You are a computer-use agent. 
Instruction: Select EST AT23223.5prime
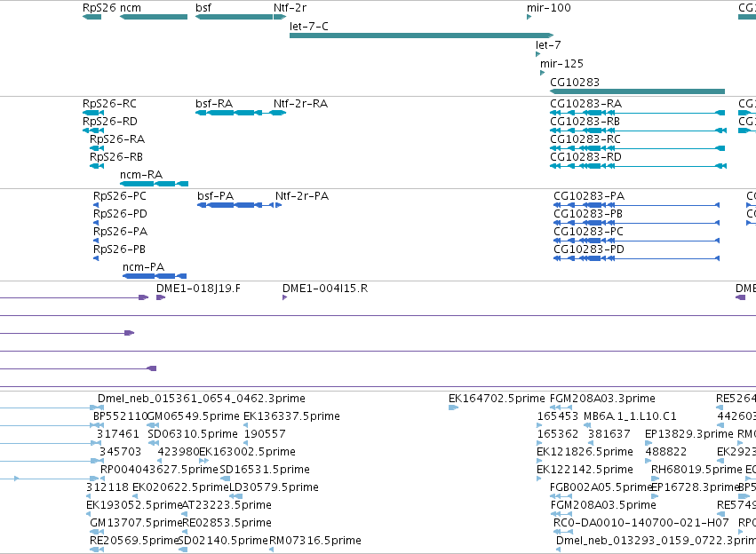pyautogui.click(x=227, y=505)
